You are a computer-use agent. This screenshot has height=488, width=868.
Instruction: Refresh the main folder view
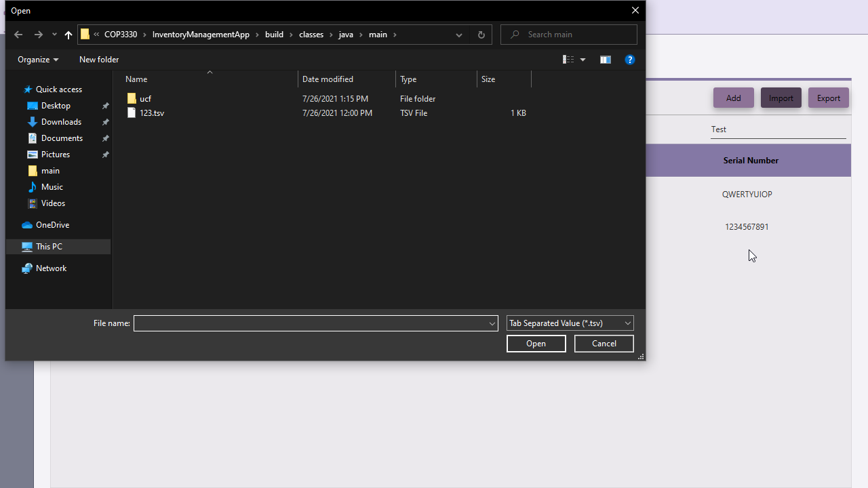[x=481, y=35]
